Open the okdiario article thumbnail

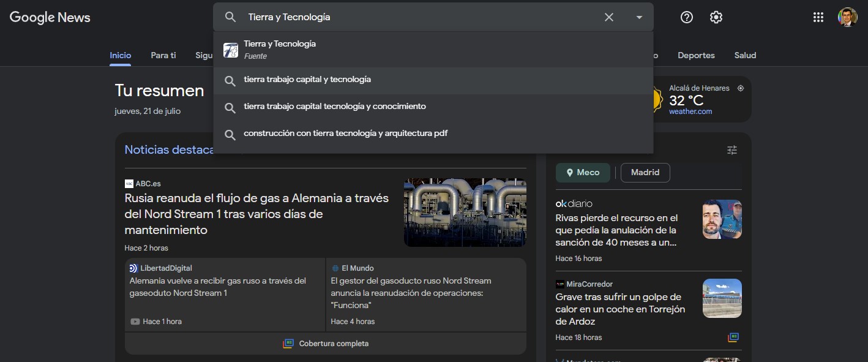pos(722,219)
